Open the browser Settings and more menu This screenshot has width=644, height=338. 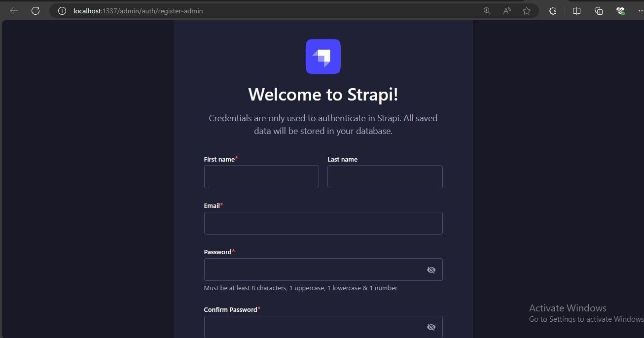(x=640, y=10)
